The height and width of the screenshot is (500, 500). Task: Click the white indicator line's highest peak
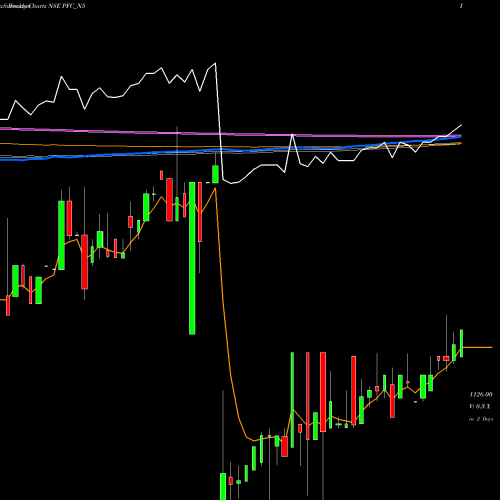pos(215,63)
